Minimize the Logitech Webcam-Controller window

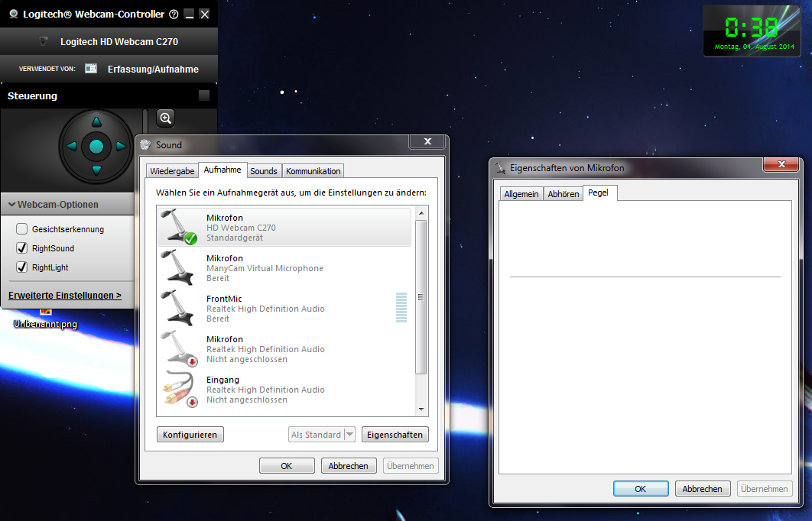[190, 15]
